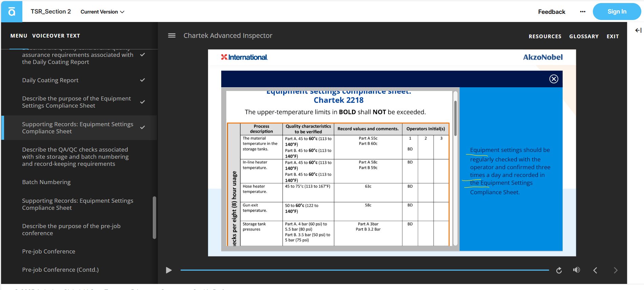This screenshot has width=644, height=290.
Task: Click the Chartek 2218 sheet title
Action: (338, 100)
